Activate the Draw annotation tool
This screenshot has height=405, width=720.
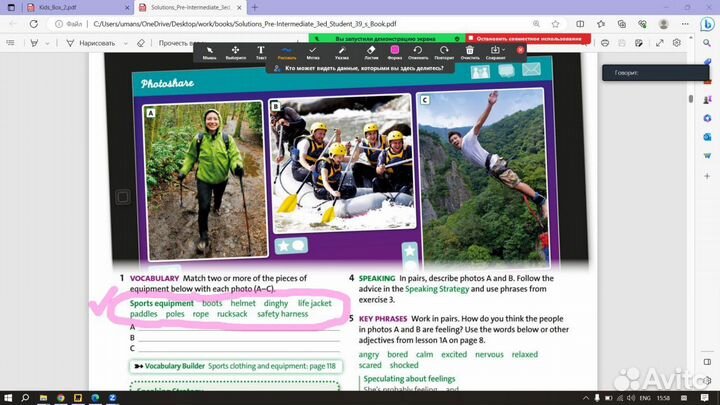click(287, 52)
